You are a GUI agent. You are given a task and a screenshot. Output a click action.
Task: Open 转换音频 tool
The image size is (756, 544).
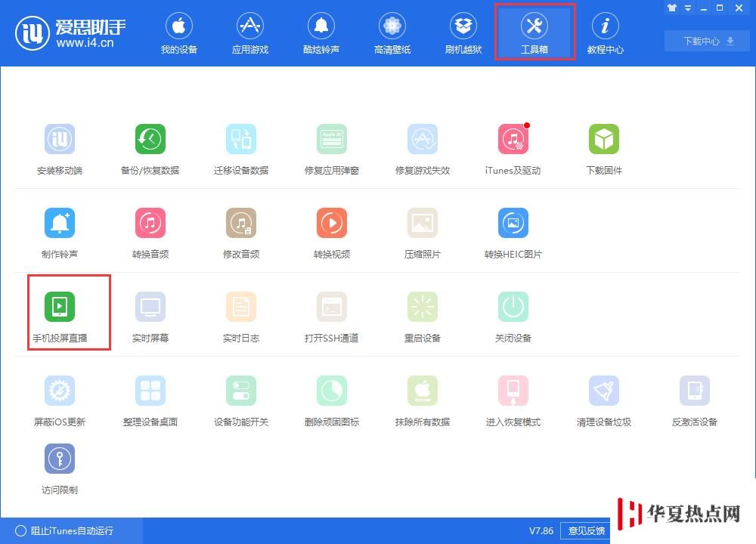point(150,233)
